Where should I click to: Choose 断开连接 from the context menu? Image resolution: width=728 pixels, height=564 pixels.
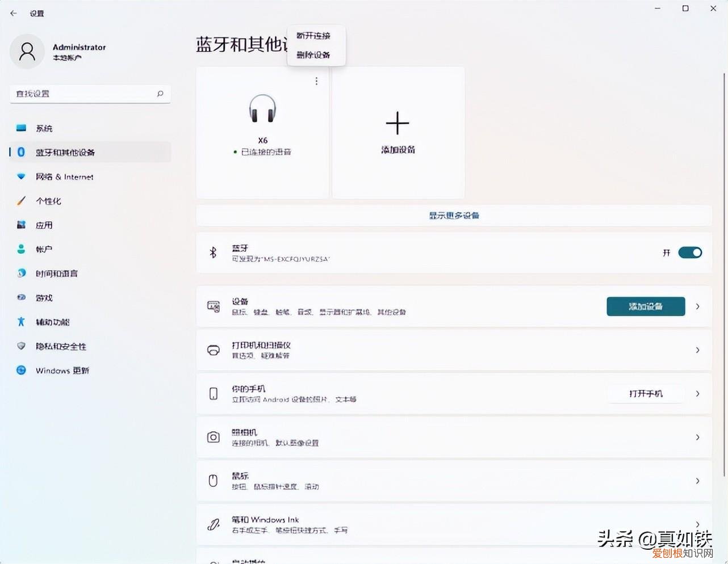(x=313, y=36)
